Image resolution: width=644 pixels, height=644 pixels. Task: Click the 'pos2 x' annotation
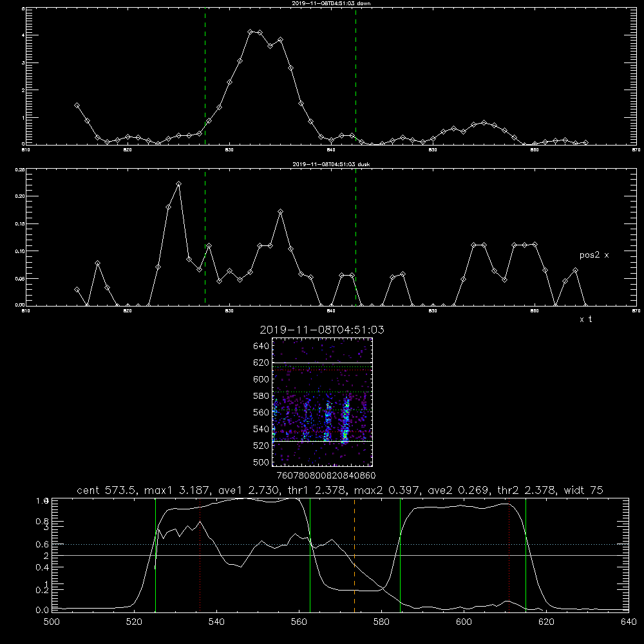(x=594, y=255)
